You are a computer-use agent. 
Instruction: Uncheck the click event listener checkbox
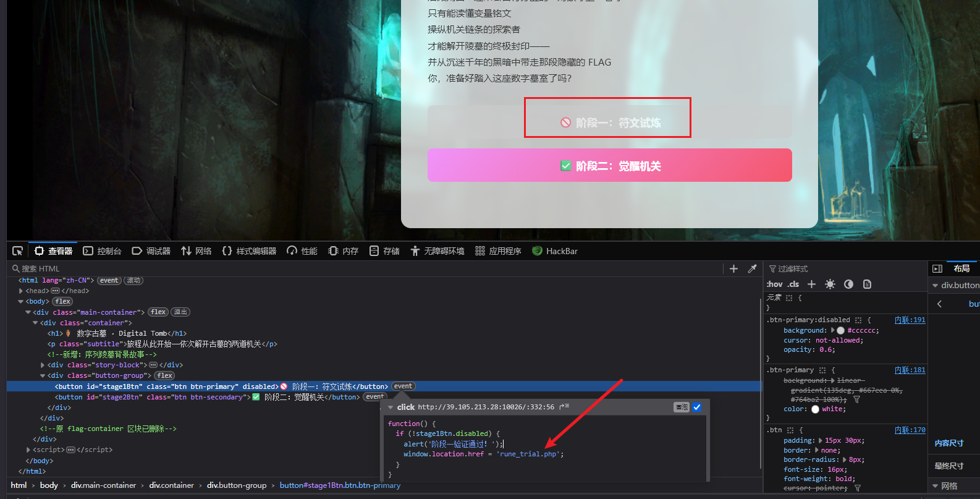coord(697,407)
